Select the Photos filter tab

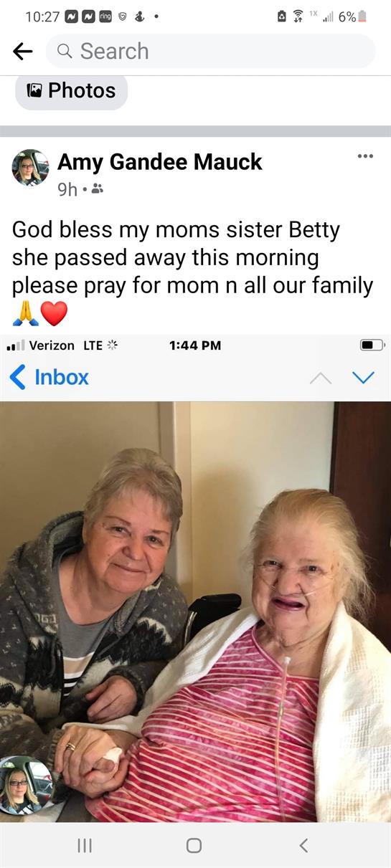point(71,90)
